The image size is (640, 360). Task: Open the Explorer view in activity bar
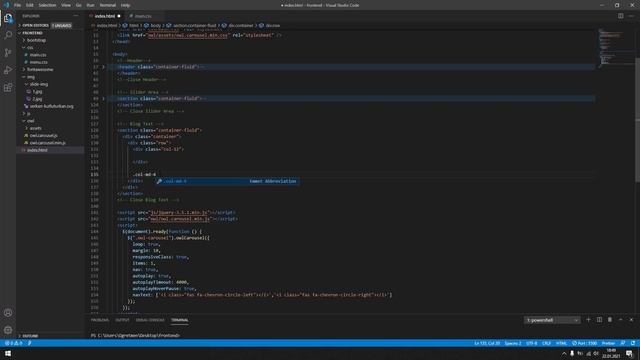[x=8, y=18]
